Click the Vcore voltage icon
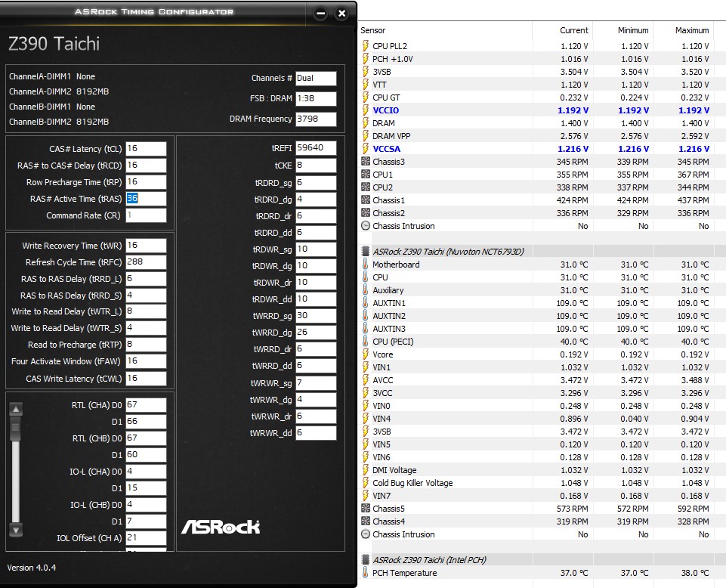This screenshot has height=588, width=726. [366, 354]
